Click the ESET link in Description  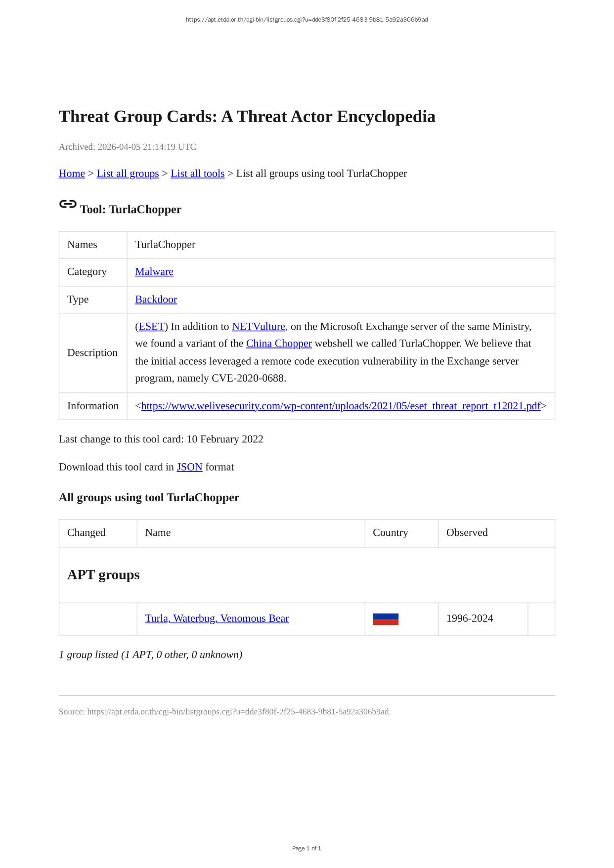pos(151,327)
